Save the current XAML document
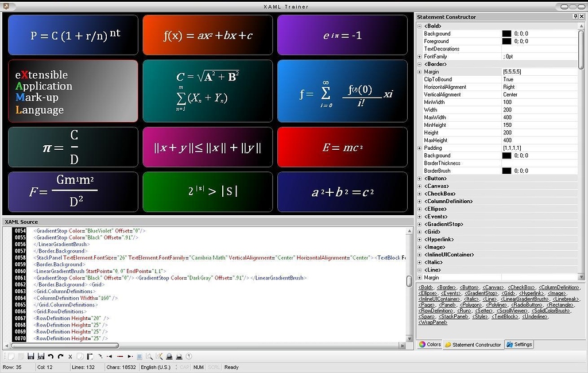 31,356
